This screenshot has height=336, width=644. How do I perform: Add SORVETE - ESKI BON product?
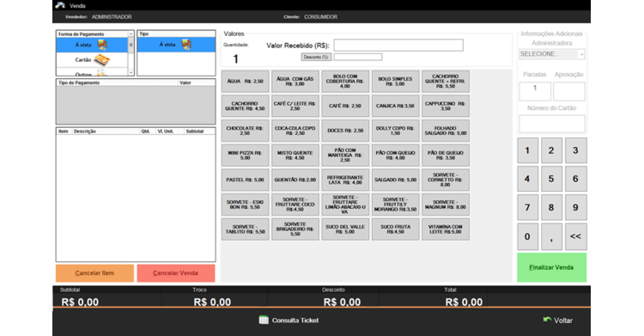point(246,205)
